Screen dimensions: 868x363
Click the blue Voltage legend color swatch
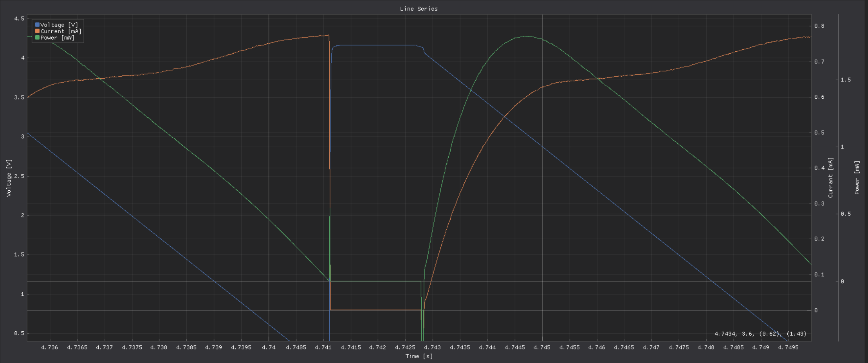37,25
